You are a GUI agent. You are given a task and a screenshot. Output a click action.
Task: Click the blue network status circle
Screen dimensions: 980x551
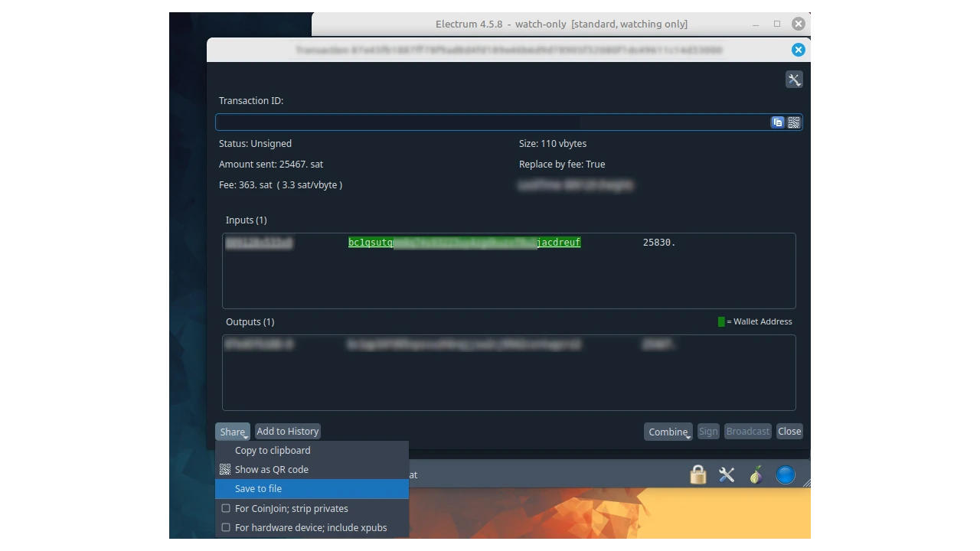[x=786, y=475]
